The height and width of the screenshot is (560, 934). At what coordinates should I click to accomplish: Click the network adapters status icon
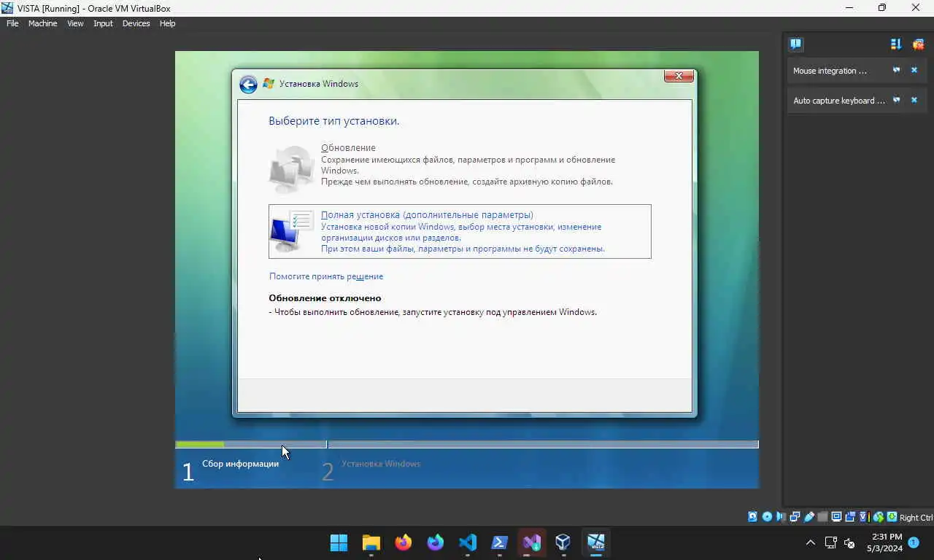coord(795,517)
